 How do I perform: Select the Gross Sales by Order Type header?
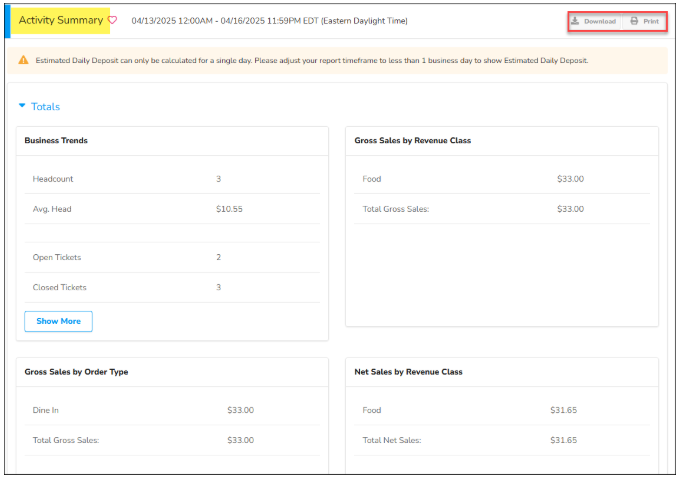[76, 372]
